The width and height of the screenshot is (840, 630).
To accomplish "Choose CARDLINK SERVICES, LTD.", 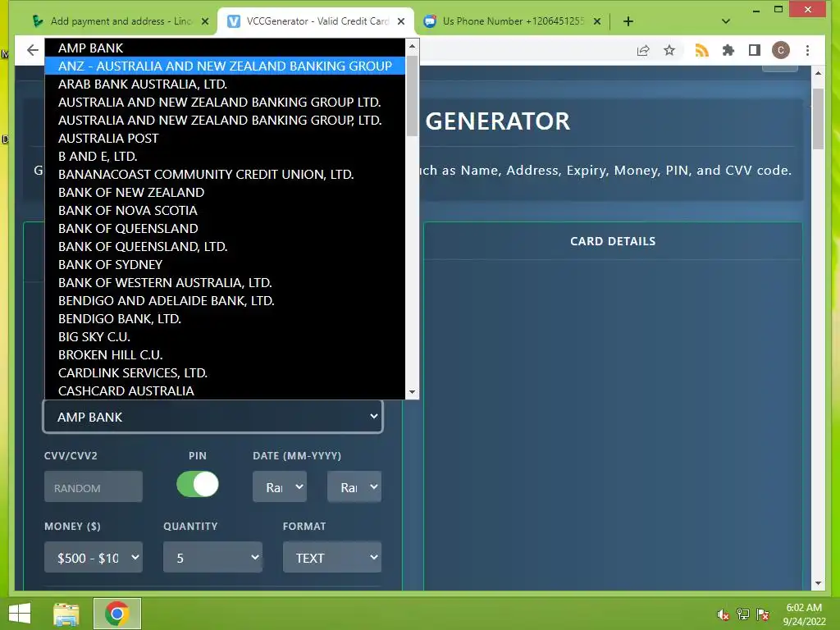I will [x=225, y=373].
